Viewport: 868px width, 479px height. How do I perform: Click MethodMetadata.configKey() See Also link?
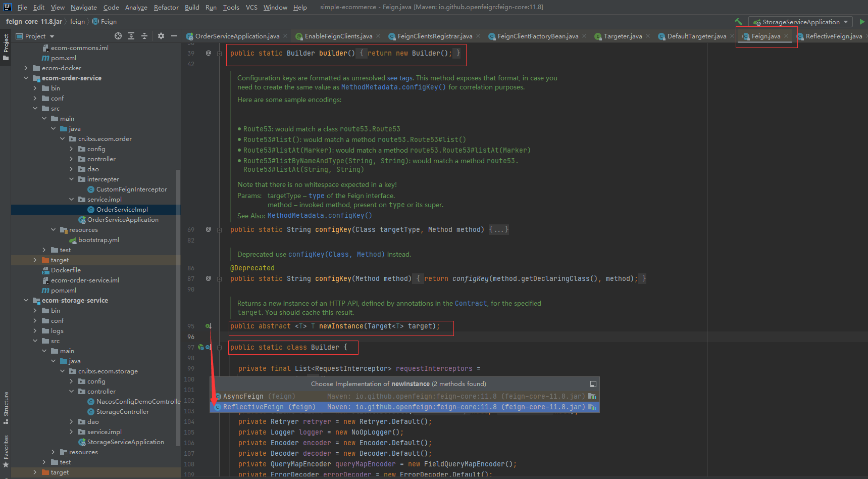320,216
